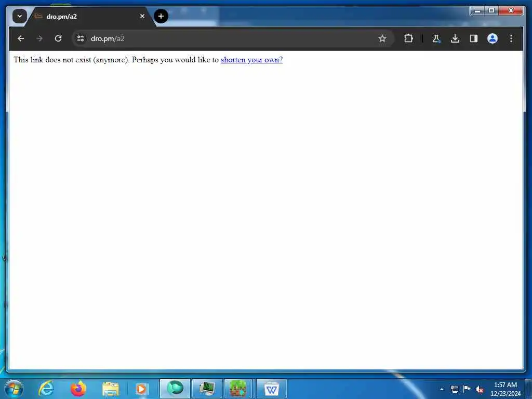Open the tab search dropdown arrow
Screen dimensions: 532x399
20,16
